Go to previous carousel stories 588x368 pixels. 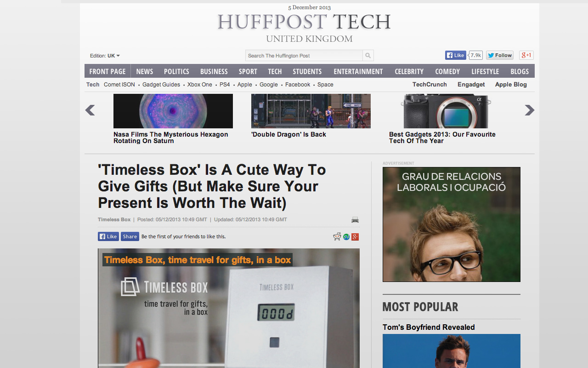pyautogui.click(x=90, y=110)
